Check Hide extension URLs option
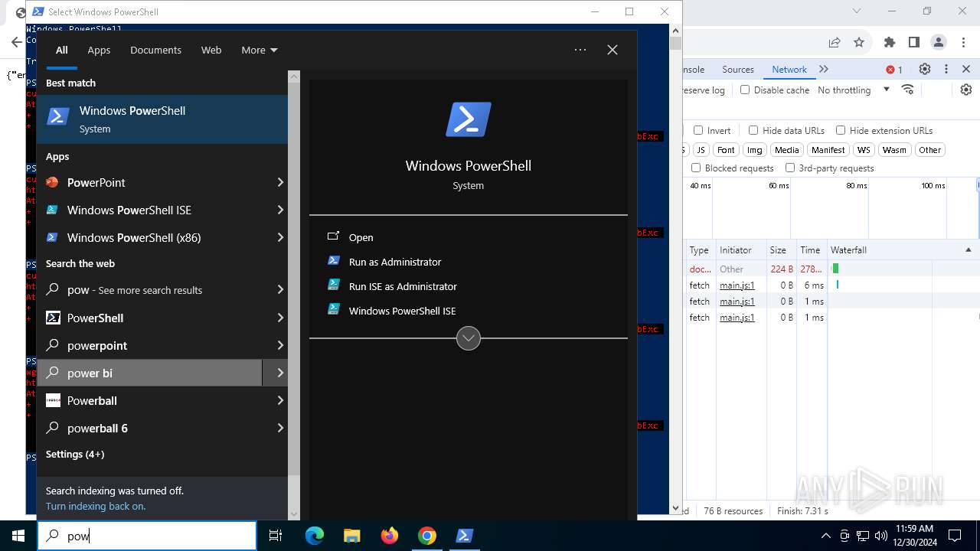Image resolution: width=980 pixels, height=551 pixels. (841, 130)
